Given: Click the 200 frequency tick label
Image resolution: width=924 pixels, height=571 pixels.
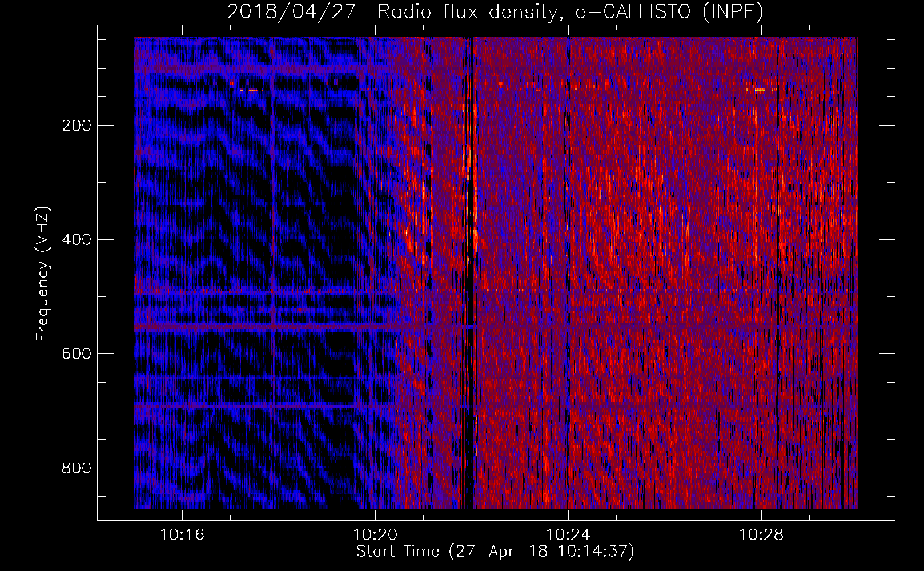Looking at the screenshot, I should point(77,126).
